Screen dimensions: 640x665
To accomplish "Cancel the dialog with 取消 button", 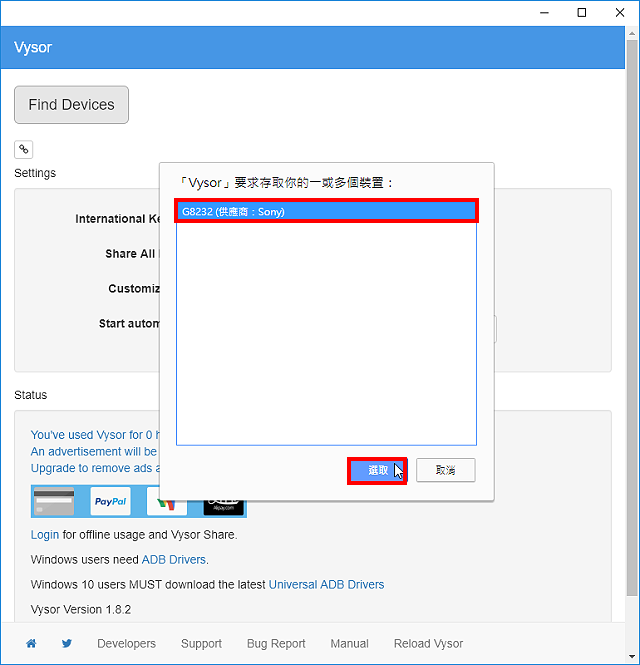I will 445,470.
